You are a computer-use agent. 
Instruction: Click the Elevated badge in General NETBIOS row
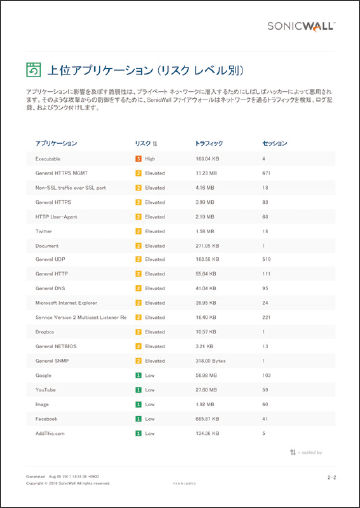pos(138,346)
